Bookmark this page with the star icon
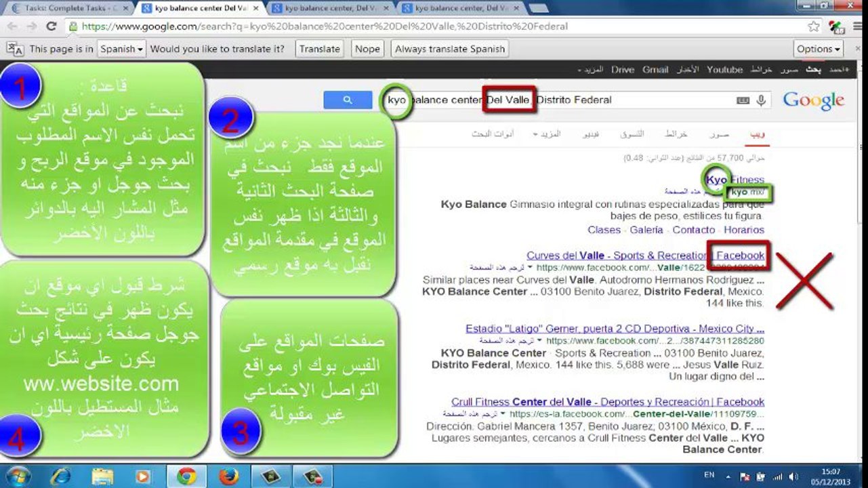 coord(814,26)
